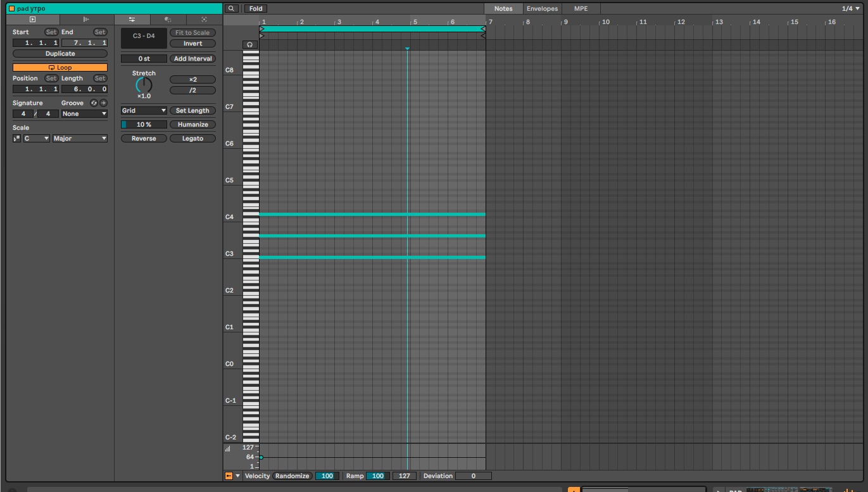Open the scale type dropdown Major
Screen dimensions: 868x492
coord(80,139)
